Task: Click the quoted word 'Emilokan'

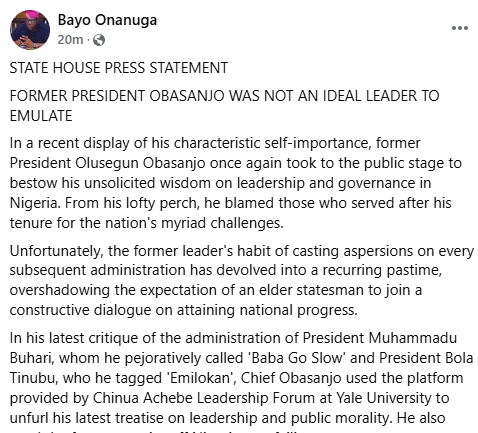Action: [x=201, y=378]
